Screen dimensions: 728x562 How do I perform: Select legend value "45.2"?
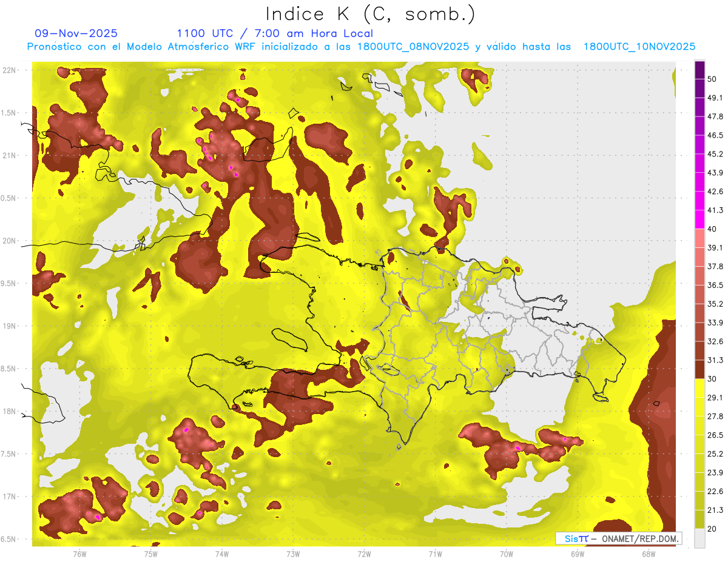[715, 154]
